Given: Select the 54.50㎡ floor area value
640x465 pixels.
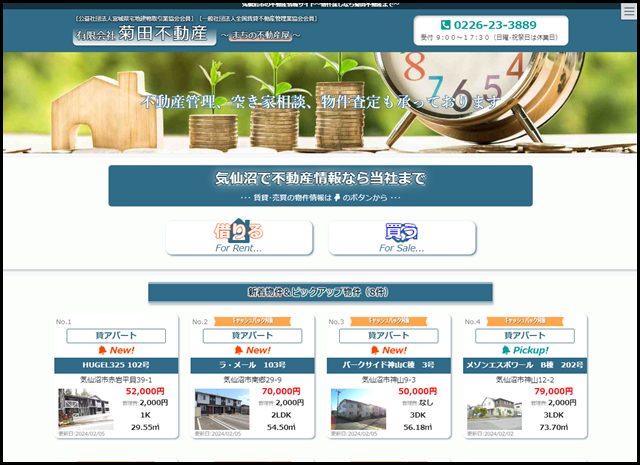Looking at the screenshot, I should coord(281,427).
